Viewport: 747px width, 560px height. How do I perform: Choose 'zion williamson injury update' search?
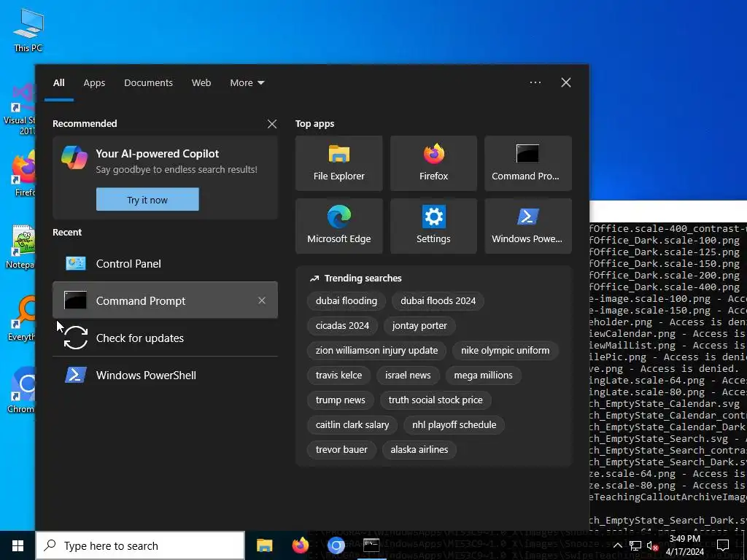(x=376, y=350)
